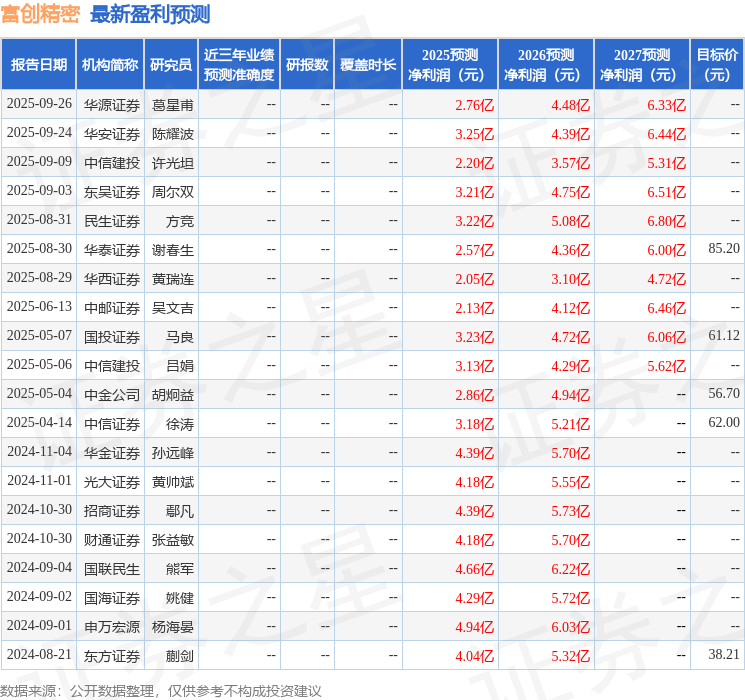Click the target price 85.20

pos(724,248)
